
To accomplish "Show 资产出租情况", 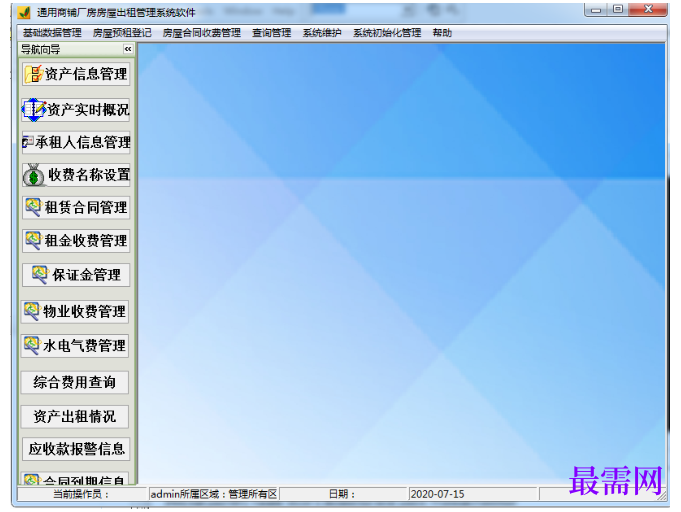I will (x=75, y=416).
